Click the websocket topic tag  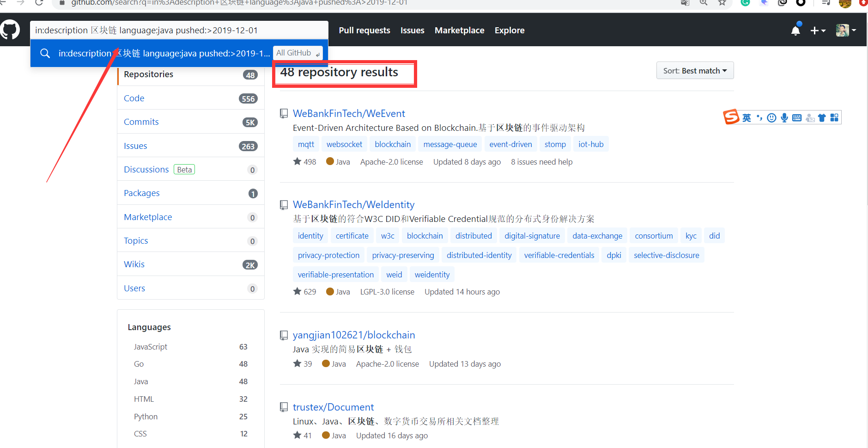tap(344, 144)
